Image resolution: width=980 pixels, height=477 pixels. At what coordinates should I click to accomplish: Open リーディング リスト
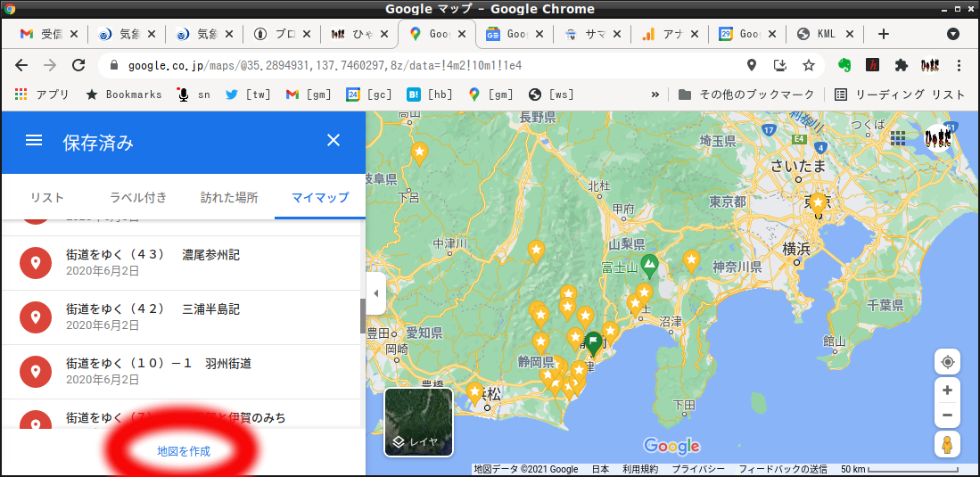click(901, 95)
